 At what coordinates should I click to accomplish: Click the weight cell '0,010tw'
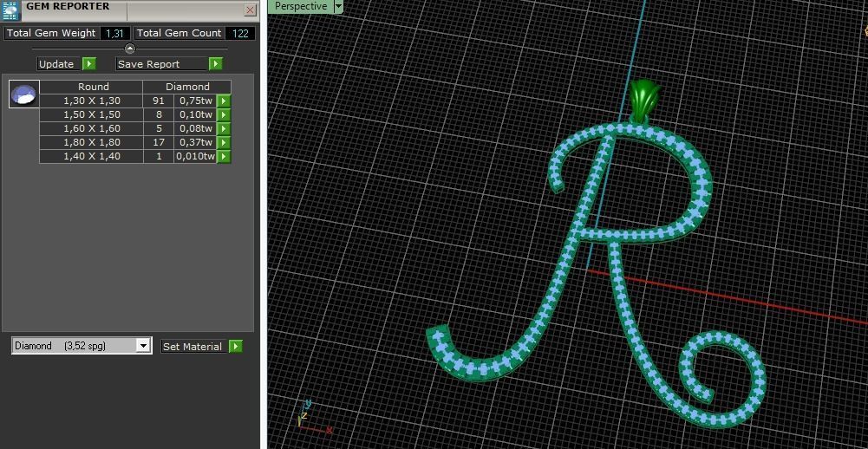tap(195, 156)
